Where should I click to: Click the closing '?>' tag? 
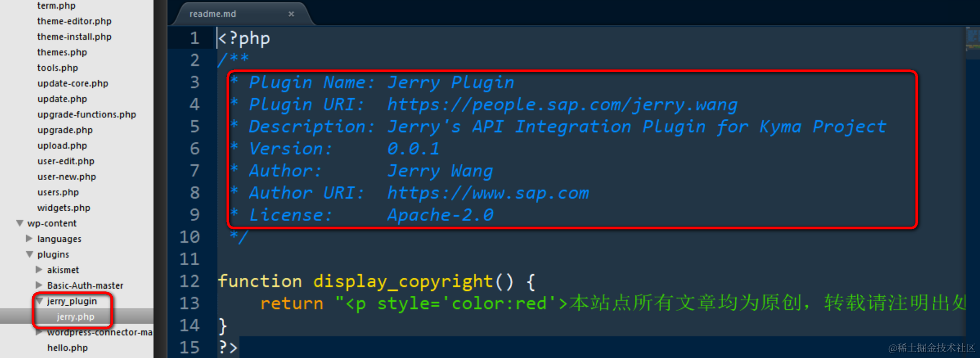[228, 347]
